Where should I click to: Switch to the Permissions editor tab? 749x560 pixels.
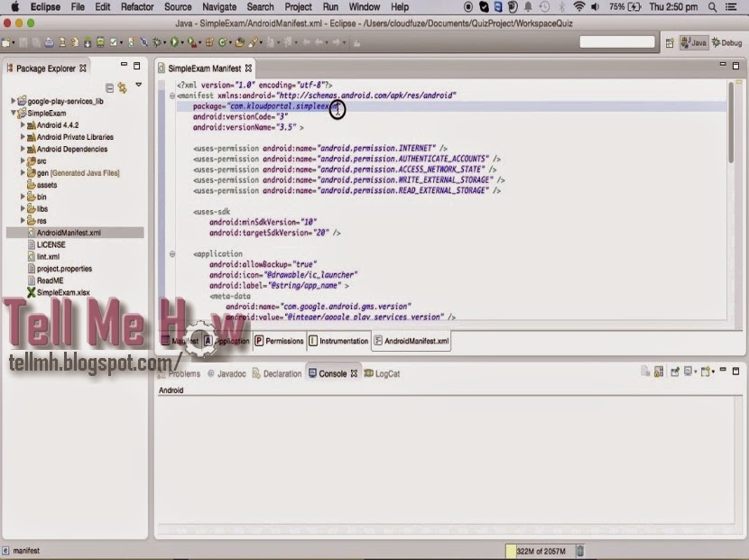pyautogui.click(x=280, y=341)
